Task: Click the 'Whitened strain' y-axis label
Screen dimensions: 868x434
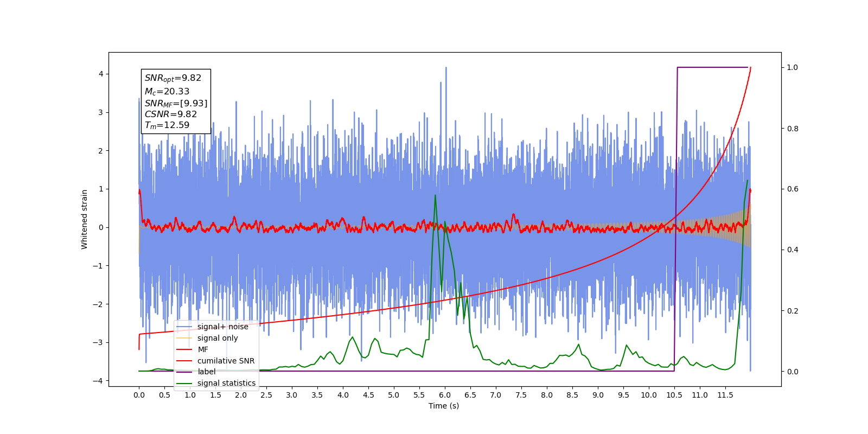Action: pyautogui.click(x=85, y=219)
